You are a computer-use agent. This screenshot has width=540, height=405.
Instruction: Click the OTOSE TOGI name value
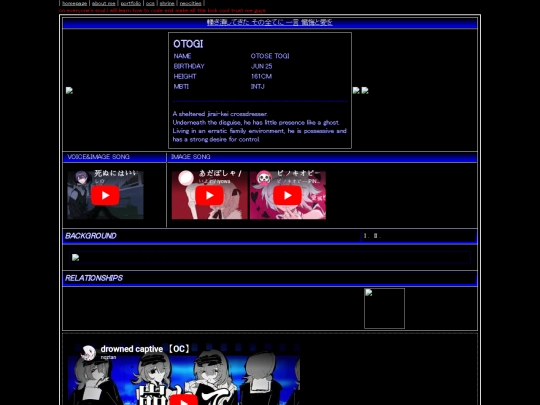point(270,56)
